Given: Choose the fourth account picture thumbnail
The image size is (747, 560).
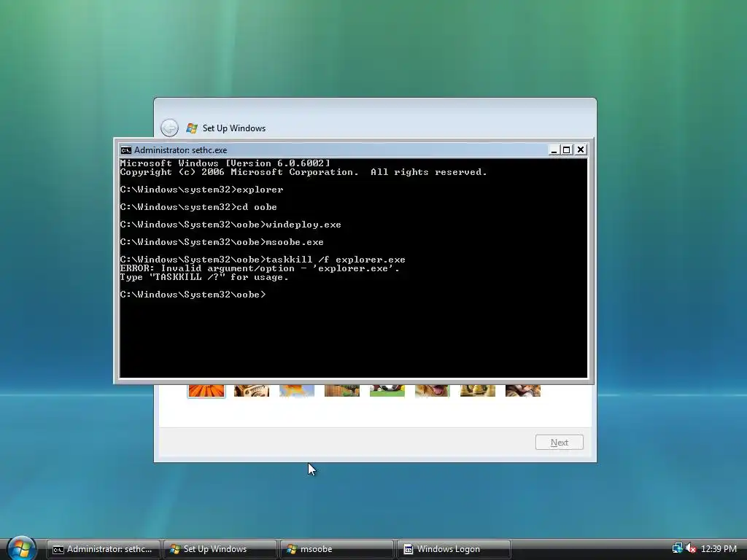Looking at the screenshot, I should [342, 391].
